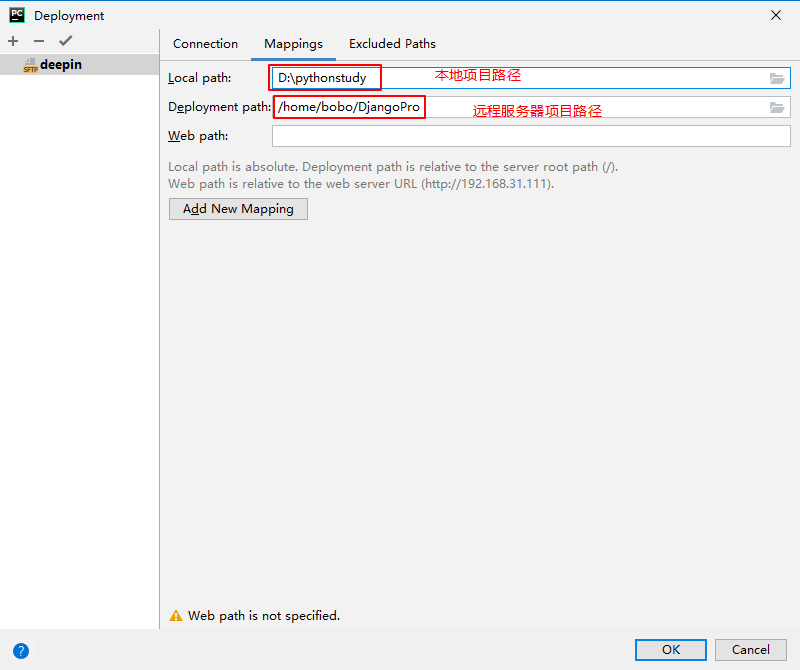Go to the Excluded Paths tab
Screen dimensions: 800x670
(x=392, y=44)
